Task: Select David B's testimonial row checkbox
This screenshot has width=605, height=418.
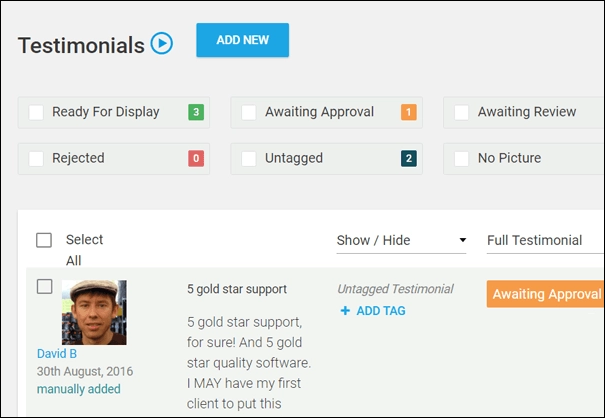Action: click(x=45, y=287)
